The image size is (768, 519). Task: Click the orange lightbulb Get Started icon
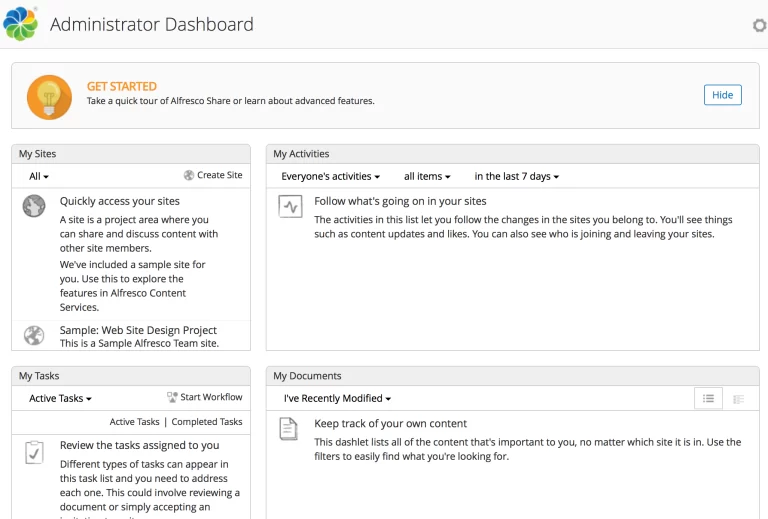click(x=49, y=97)
